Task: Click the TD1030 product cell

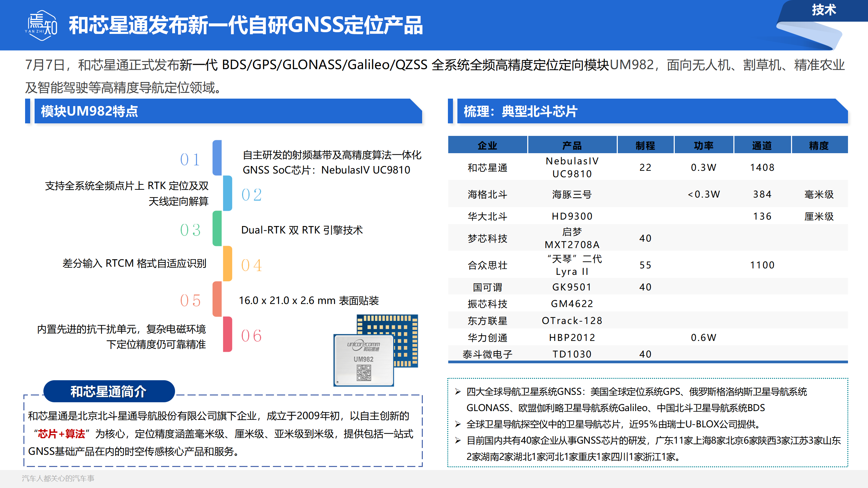Action: [x=572, y=354]
